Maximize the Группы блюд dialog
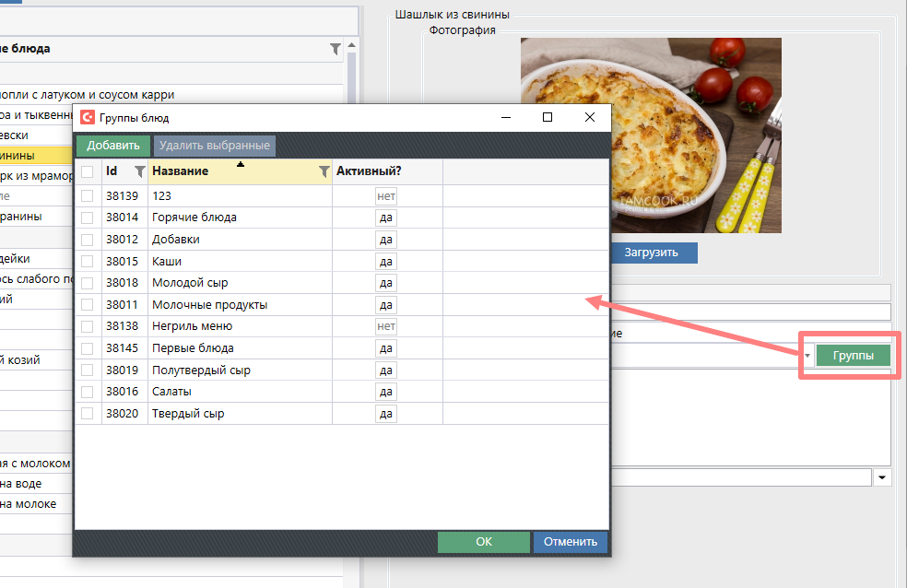This screenshot has height=588, width=907. tap(548, 117)
